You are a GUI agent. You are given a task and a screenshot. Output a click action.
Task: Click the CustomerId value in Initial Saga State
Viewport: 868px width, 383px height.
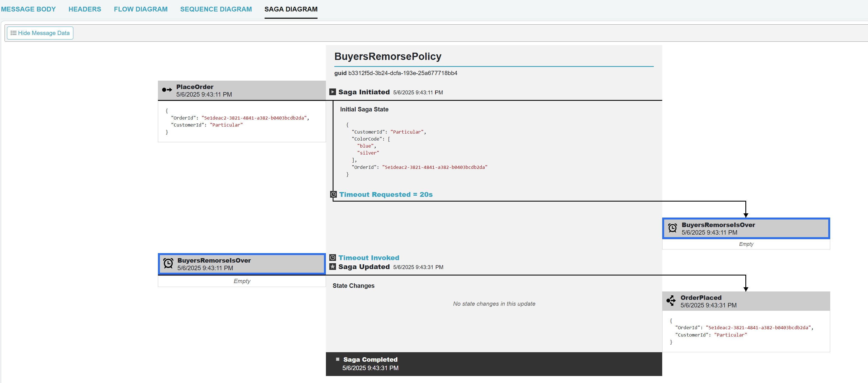coord(407,132)
